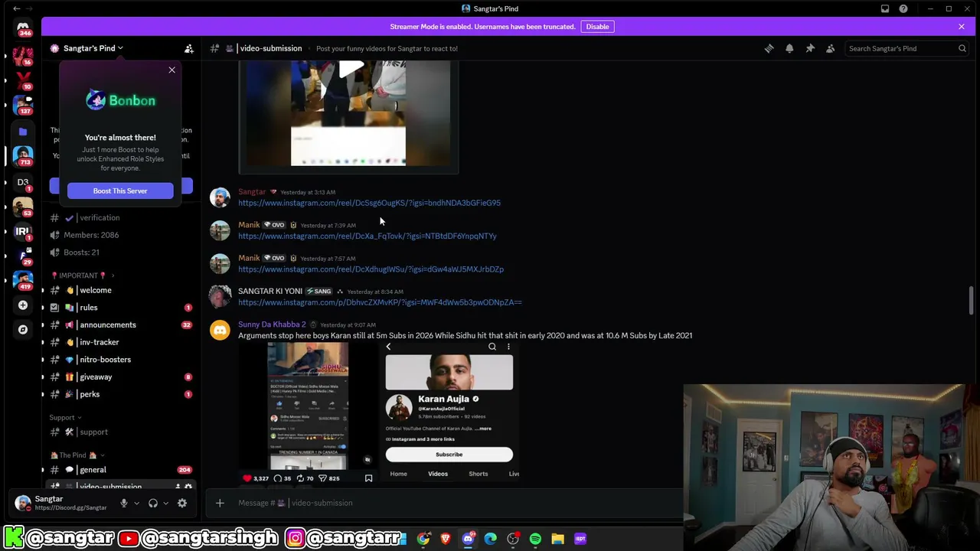
Task: Toggle headphone deafen
Action: (x=153, y=503)
